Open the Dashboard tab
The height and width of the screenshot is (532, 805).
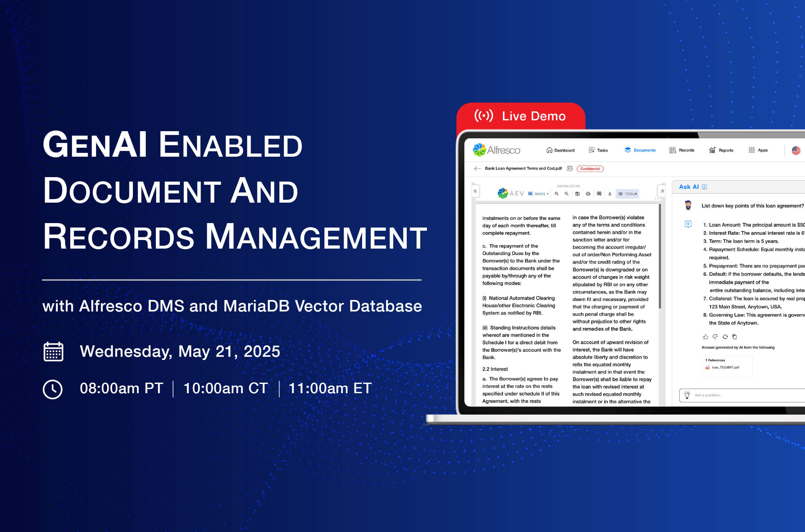560,150
